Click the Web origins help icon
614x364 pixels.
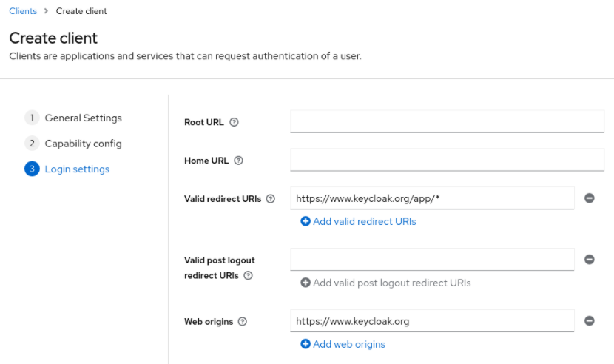[x=243, y=322]
